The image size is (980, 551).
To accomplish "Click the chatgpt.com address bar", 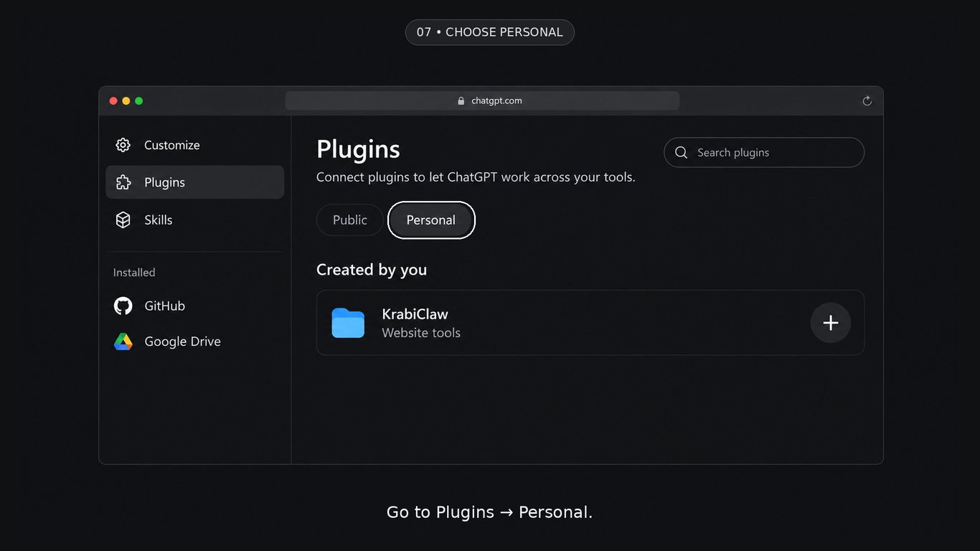I will 482,100.
